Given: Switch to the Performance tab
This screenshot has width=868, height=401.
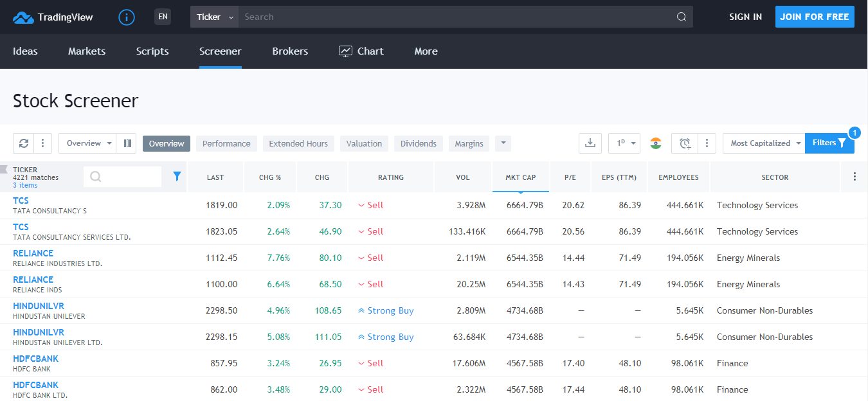Looking at the screenshot, I should pyautogui.click(x=226, y=143).
